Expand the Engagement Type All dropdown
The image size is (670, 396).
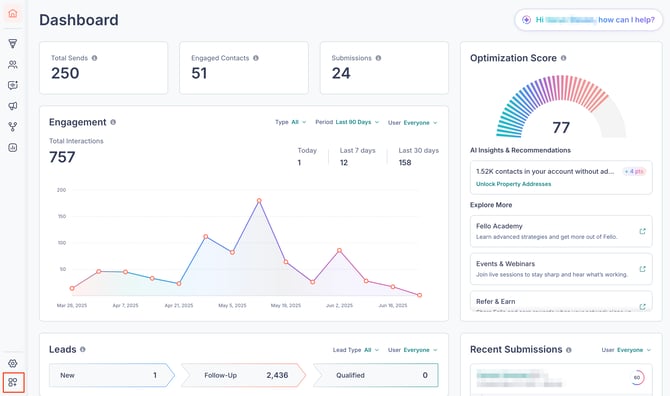tap(291, 122)
